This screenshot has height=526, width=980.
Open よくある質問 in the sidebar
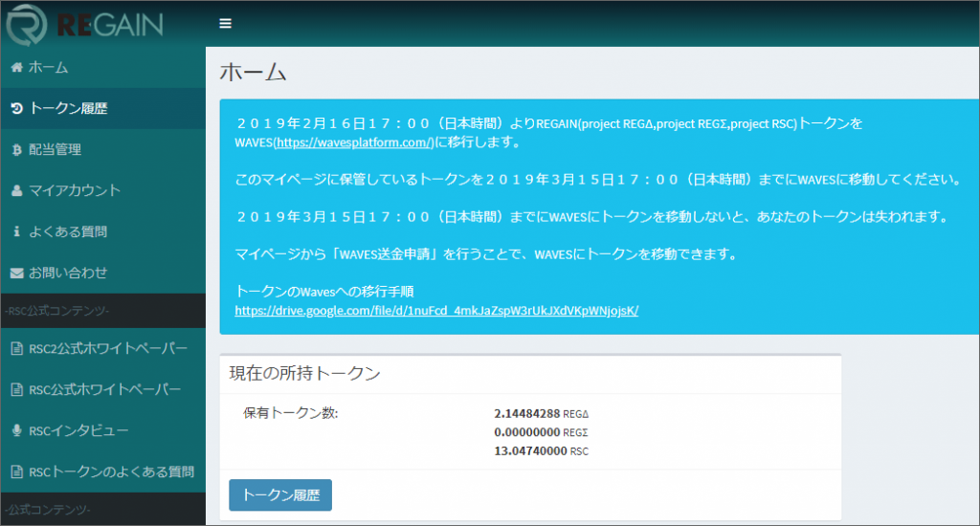click(x=103, y=231)
